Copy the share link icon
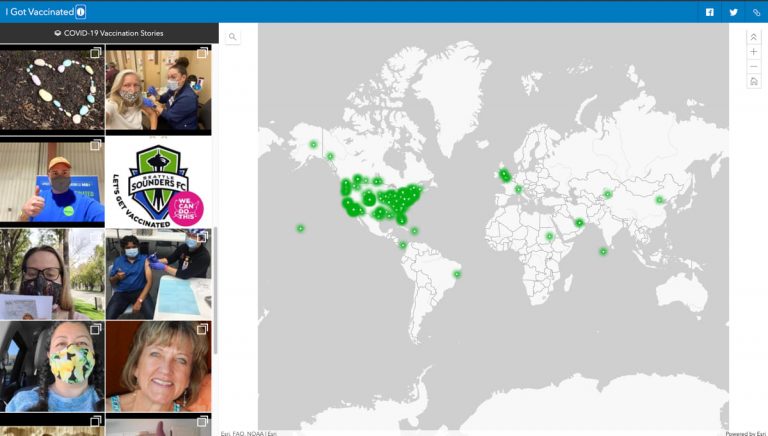Image resolution: width=768 pixels, height=436 pixels. coord(756,12)
